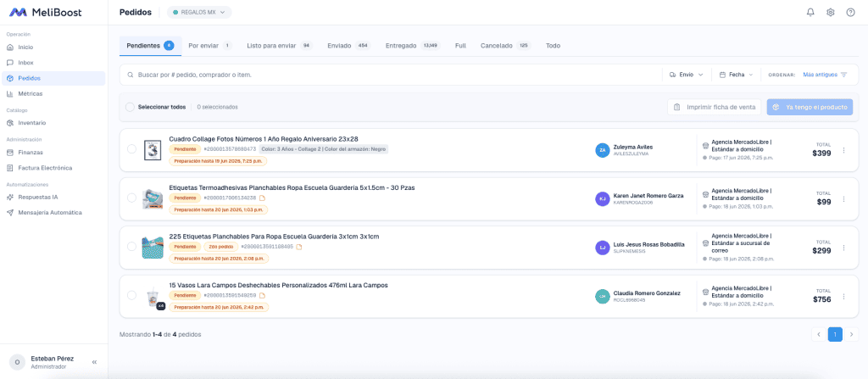Click Esteban Pérez user avatar

click(x=17, y=362)
